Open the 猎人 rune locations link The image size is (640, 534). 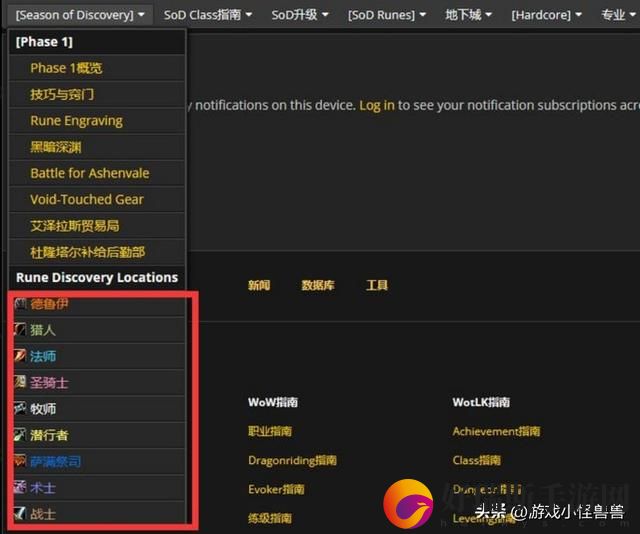tap(43, 330)
